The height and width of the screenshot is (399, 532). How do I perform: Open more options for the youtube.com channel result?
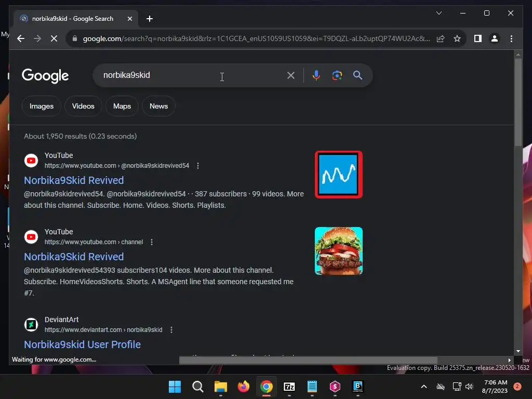[x=152, y=242]
